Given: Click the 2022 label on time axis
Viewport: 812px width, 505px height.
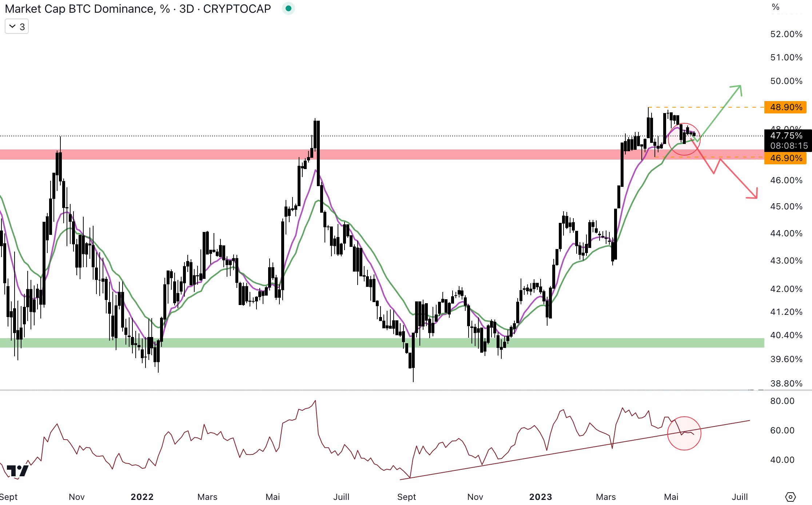Looking at the screenshot, I should coord(142,497).
